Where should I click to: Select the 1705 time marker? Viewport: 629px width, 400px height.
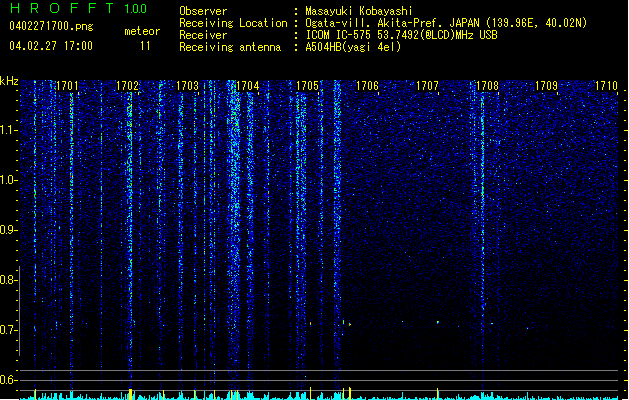307,86
